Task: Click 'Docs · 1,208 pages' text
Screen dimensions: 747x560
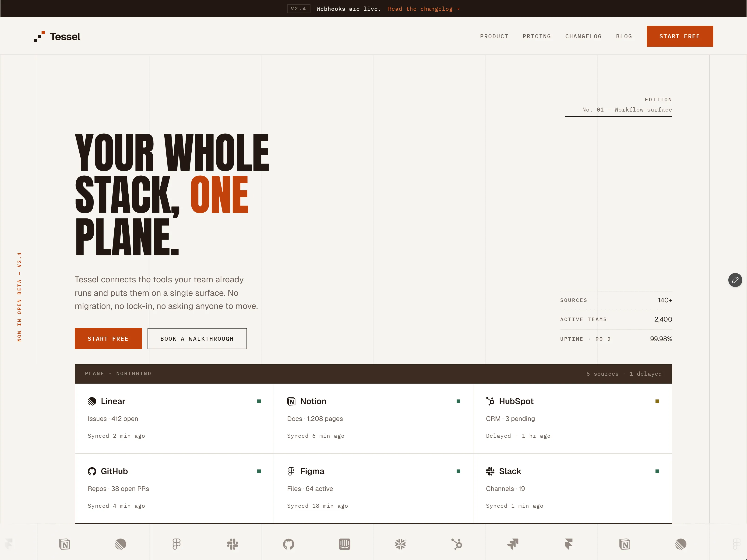Action: click(315, 419)
